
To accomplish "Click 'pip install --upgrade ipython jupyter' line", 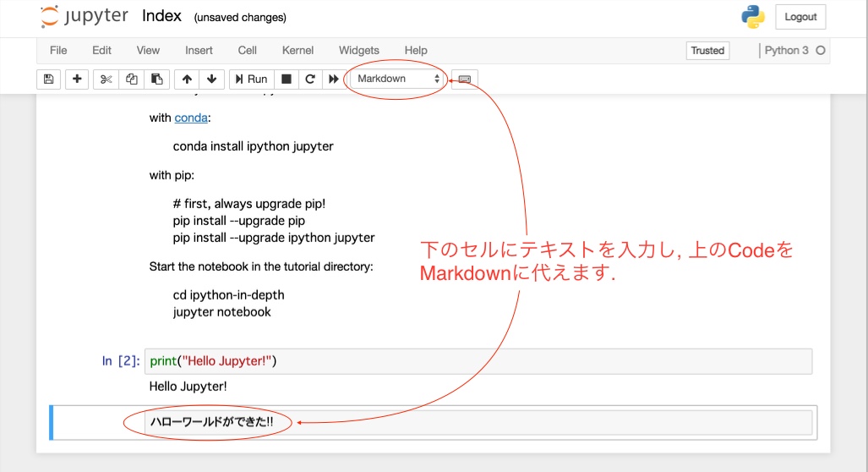I will click(x=274, y=238).
